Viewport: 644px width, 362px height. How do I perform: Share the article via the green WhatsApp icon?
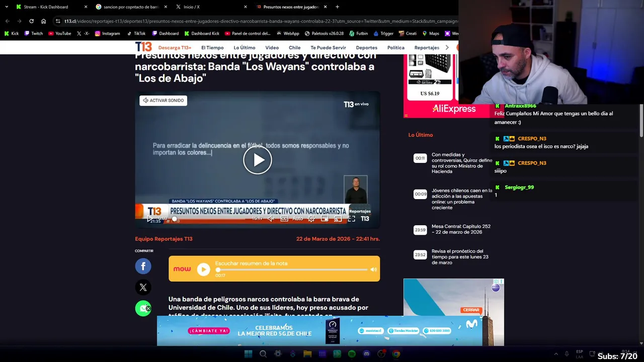coord(143,308)
